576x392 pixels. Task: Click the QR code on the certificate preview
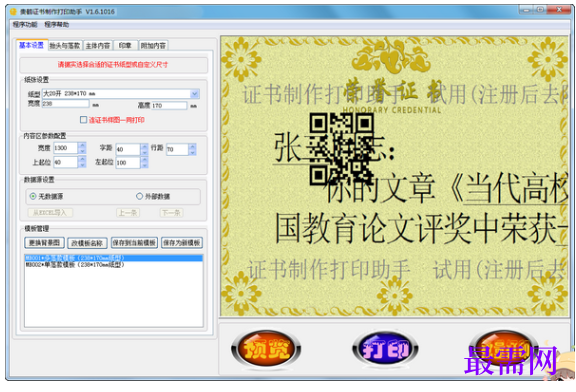341,148
